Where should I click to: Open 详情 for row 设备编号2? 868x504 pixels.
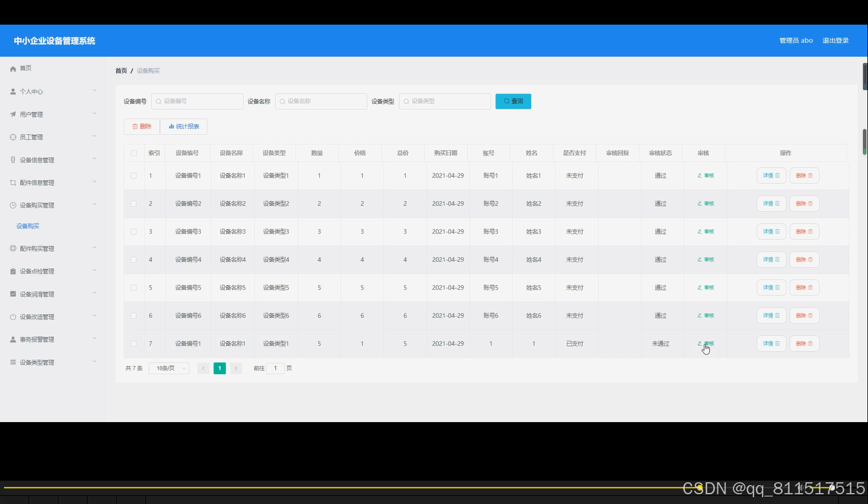[x=771, y=204]
